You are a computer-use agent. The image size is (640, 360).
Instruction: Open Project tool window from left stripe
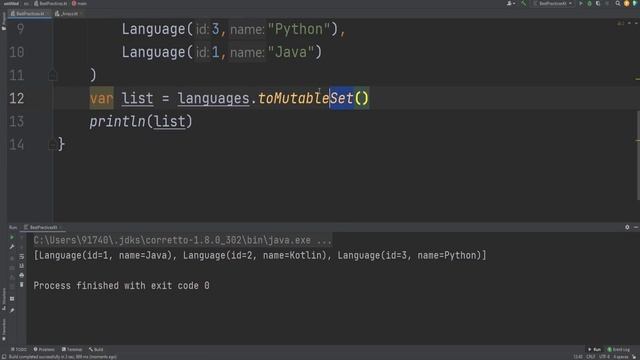3,21
